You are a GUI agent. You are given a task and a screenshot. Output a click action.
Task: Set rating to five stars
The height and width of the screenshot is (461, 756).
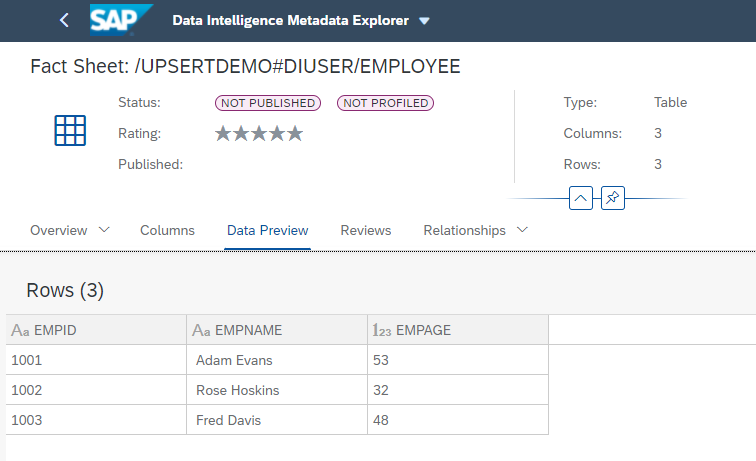click(x=294, y=133)
